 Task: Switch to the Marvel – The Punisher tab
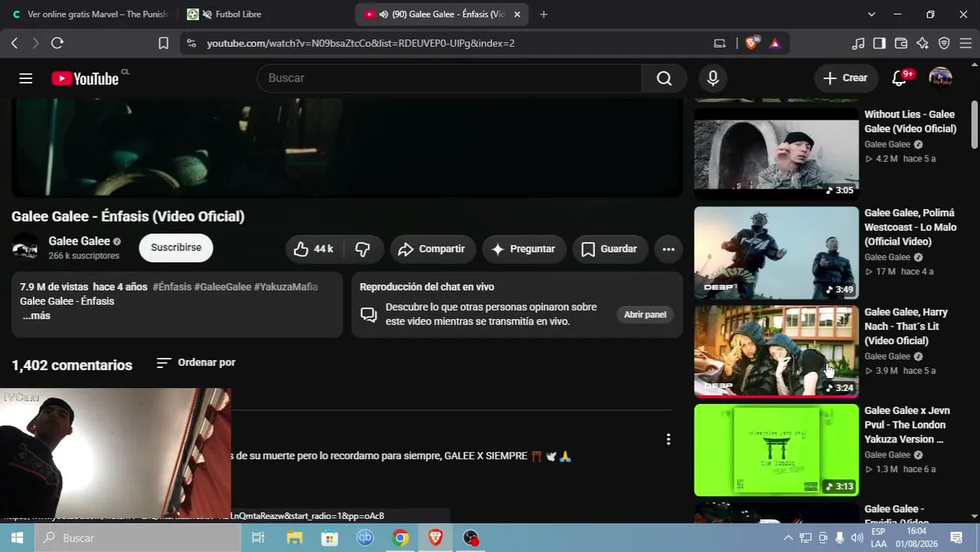click(89, 14)
